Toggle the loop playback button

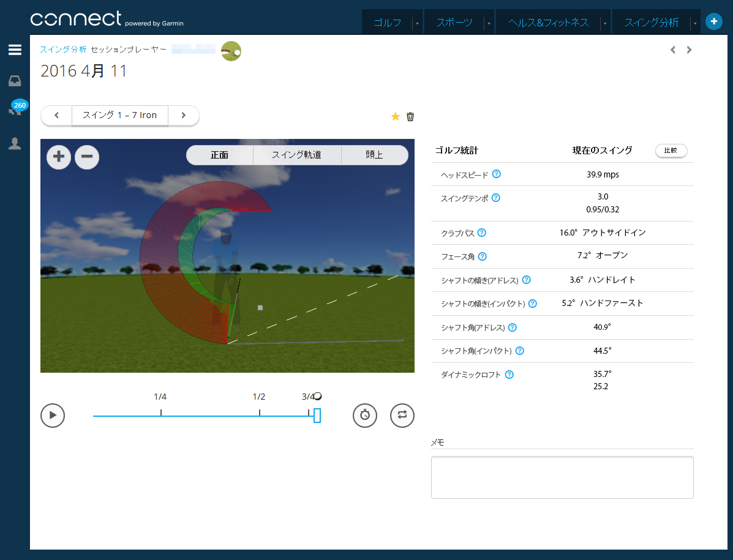pos(402,415)
